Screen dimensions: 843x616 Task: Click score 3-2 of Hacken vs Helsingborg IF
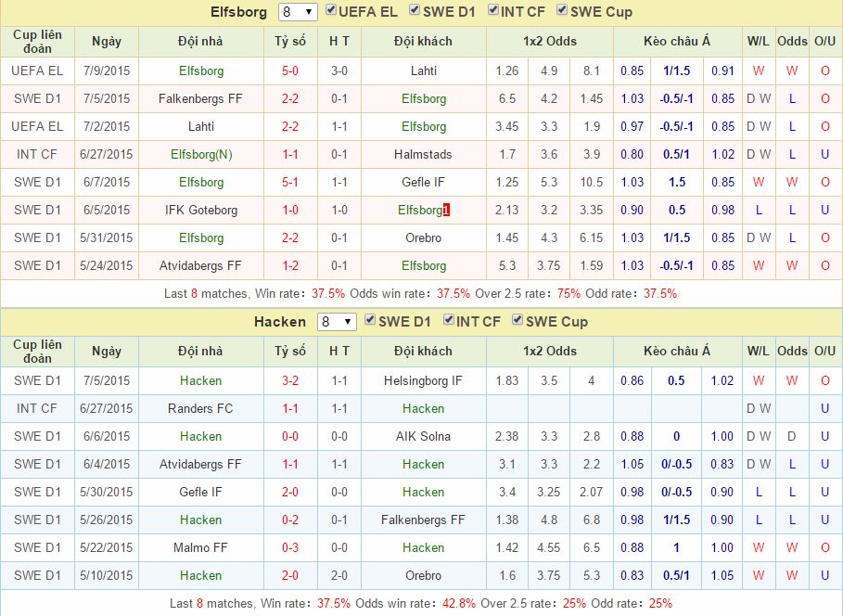[290, 381]
